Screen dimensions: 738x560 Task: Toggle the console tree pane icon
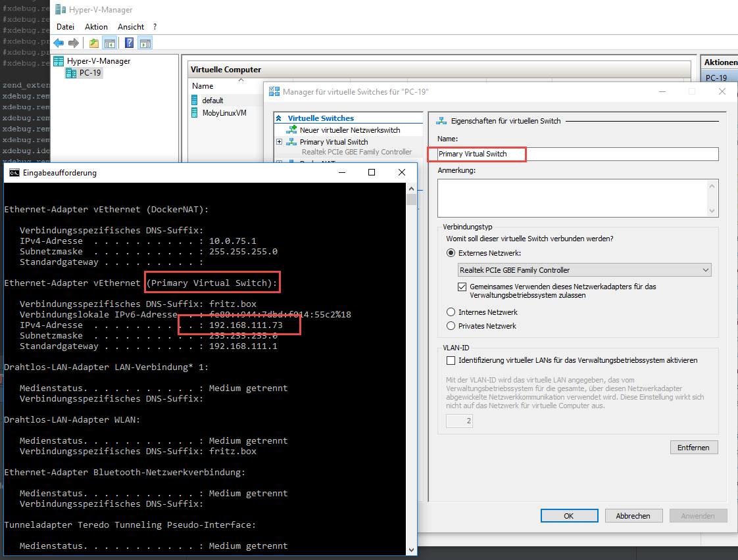point(110,43)
